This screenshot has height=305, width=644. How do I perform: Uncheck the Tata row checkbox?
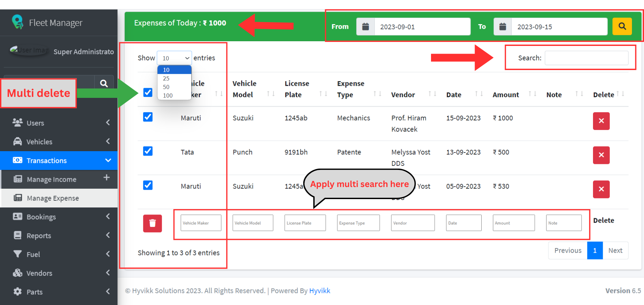(148, 151)
